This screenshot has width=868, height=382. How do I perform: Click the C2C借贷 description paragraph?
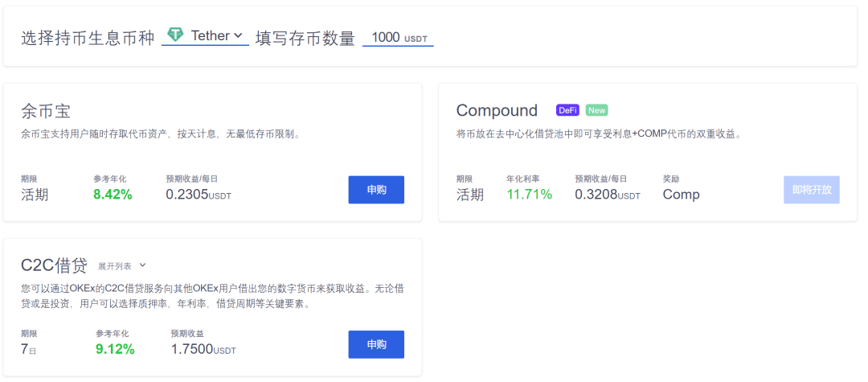coord(212,296)
